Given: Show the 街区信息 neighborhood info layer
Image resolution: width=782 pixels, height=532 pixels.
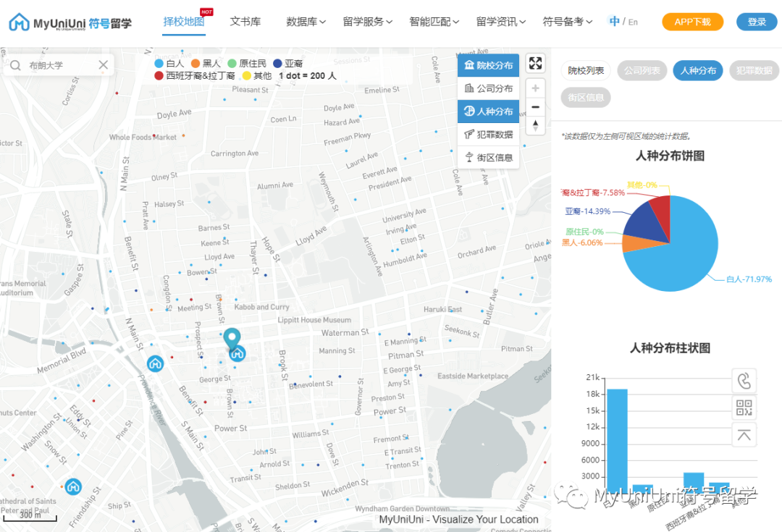Looking at the screenshot, I should click(x=488, y=157).
